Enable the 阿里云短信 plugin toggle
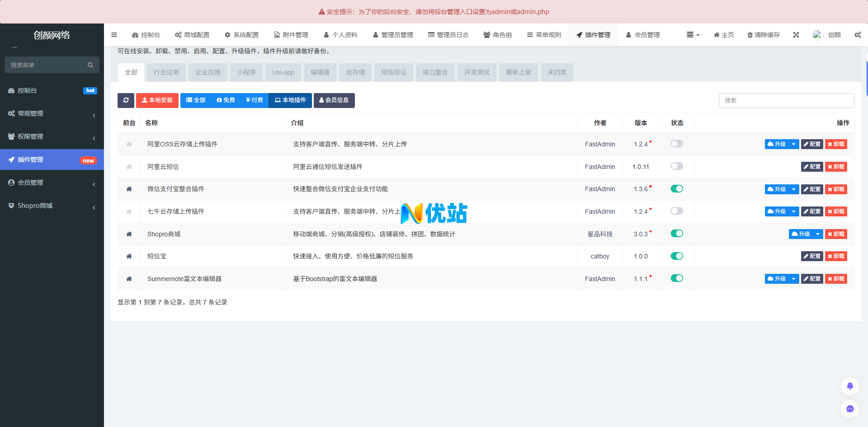868x427 pixels. (x=677, y=166)
